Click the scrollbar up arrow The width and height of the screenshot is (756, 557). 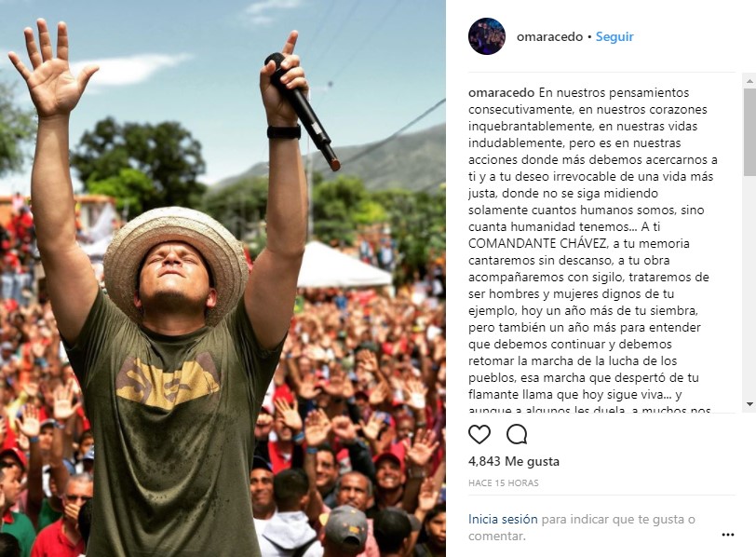click(749, 80)
